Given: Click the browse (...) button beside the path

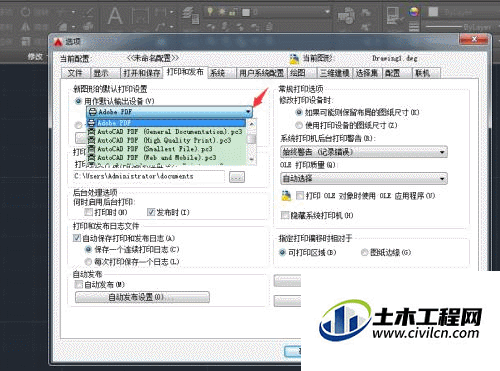Looking at the screenshot, I should 237,177.
